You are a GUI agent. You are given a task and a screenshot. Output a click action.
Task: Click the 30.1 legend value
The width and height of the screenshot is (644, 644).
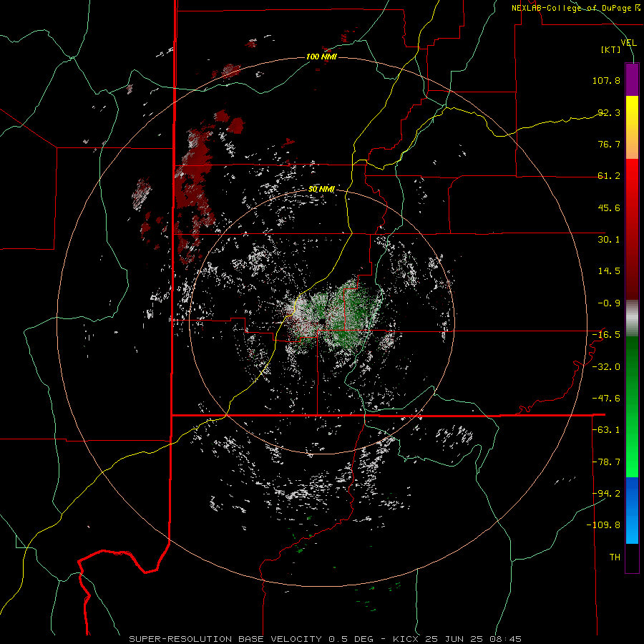coord(609,240)
